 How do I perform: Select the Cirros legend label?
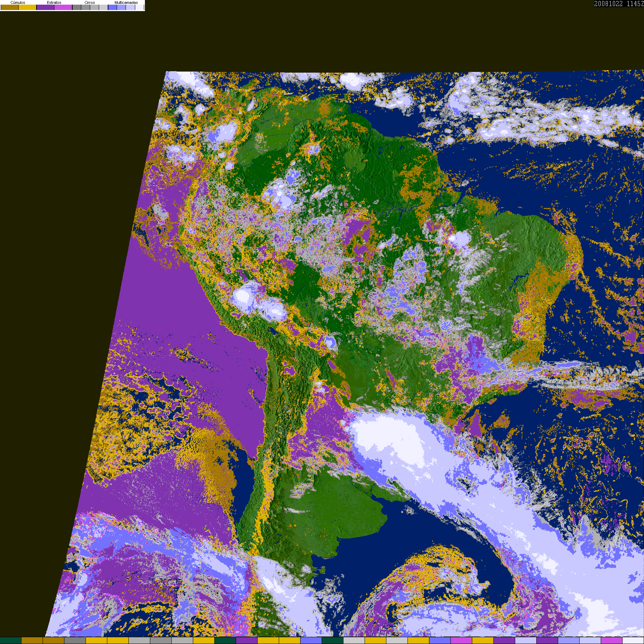coord(90,3)
